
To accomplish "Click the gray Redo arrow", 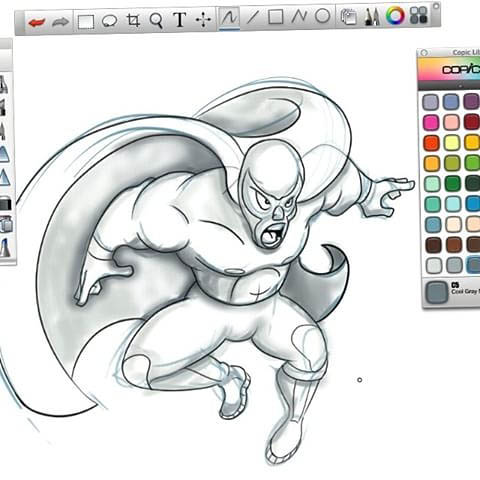I will click(x=61, y=22).
